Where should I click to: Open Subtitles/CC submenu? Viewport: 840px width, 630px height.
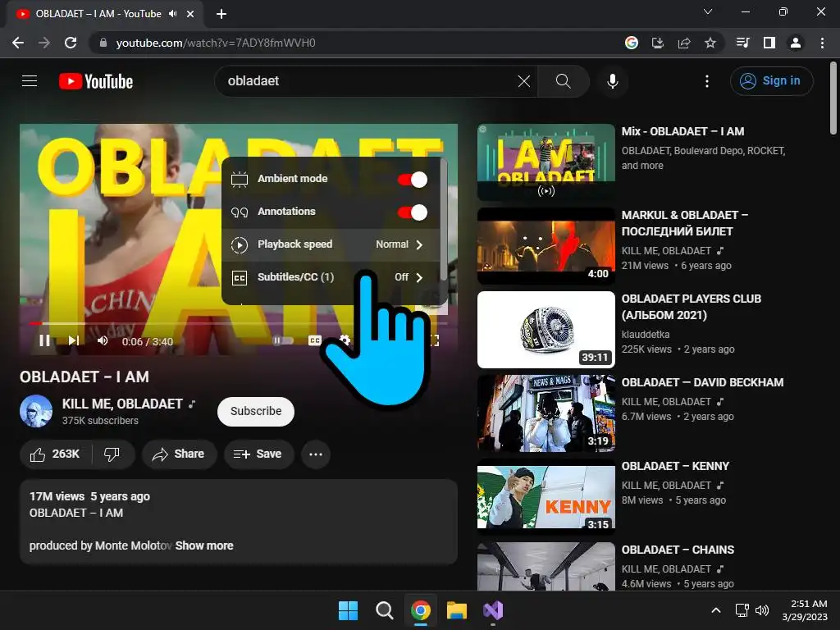click(x=331, y=277)
